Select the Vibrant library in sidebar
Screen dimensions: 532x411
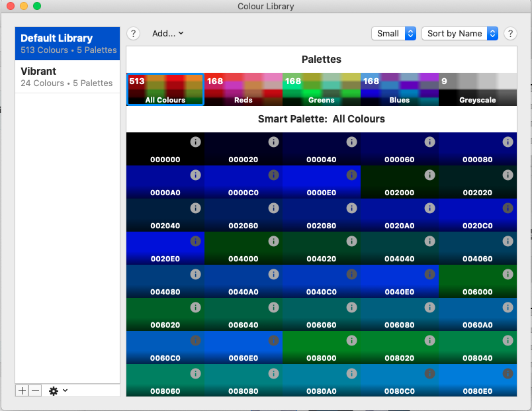pos(67,77)
